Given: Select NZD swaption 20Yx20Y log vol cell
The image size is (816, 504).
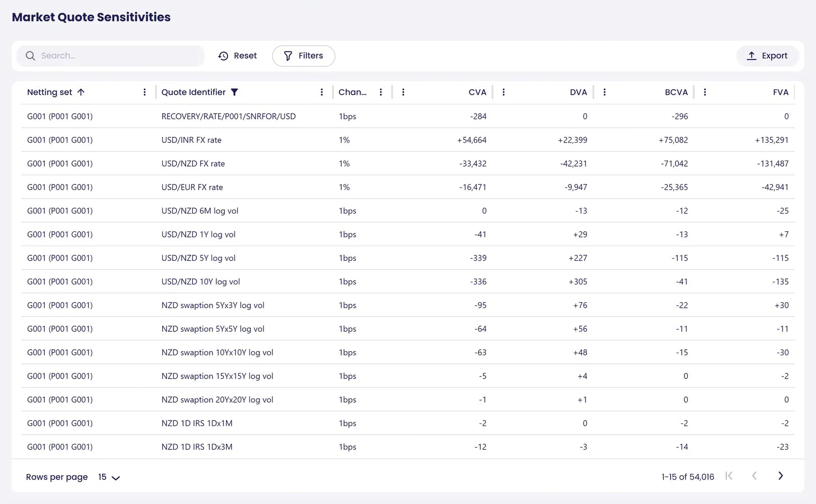Looking at the screenshot, I should pos(217,400).
